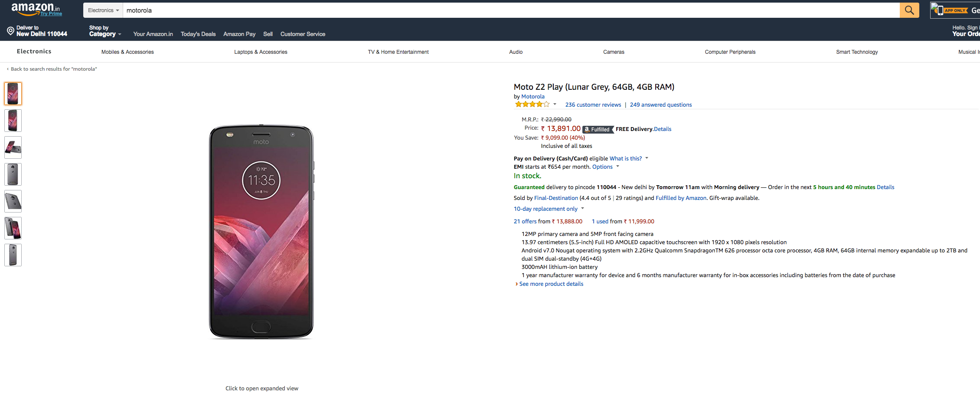
Task: Open Today's Deals in navigation bar
Action: (198, 34)
